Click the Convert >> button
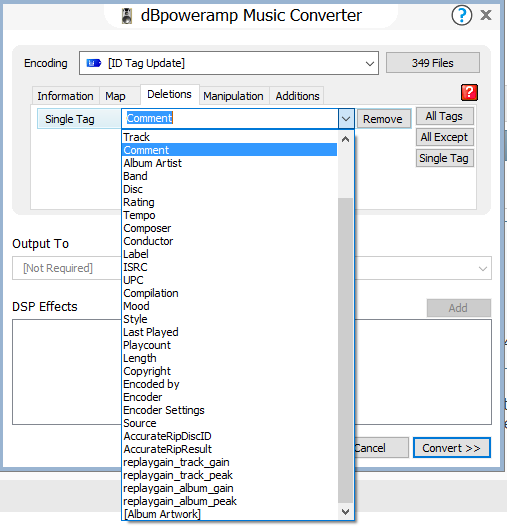507x527 pixels. 452,448
